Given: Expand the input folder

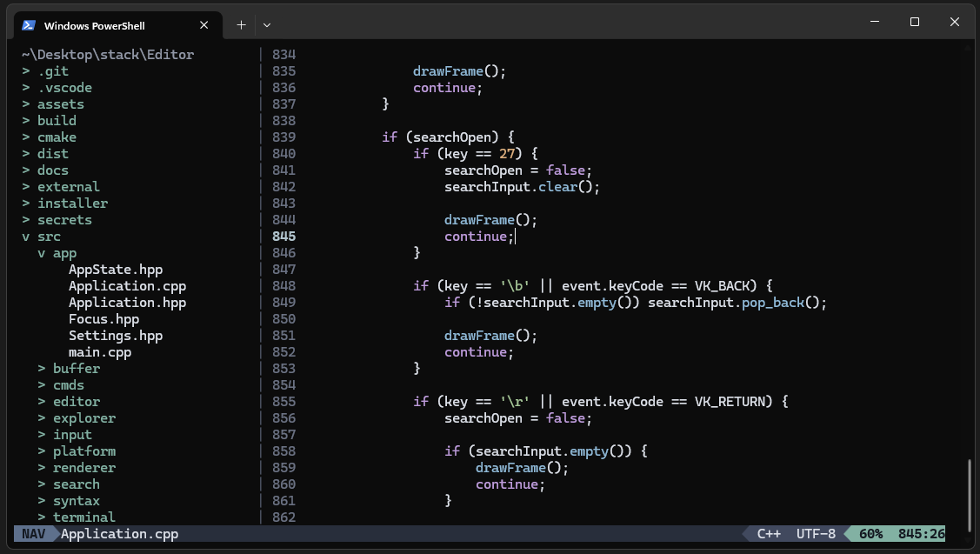Looking at the screenshot, I should click(x=64, y=435).
